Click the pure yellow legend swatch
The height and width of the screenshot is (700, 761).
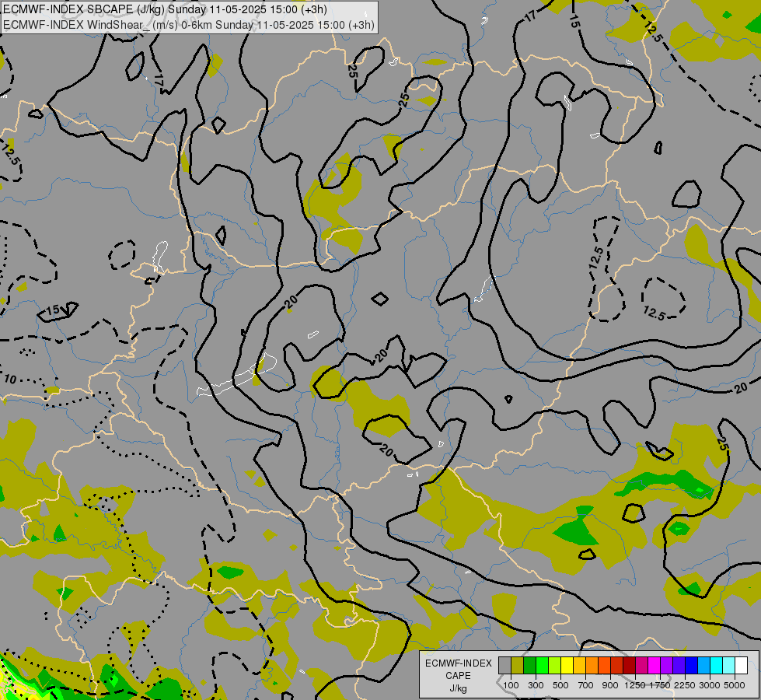pyautogui.click(x=567, y=665)
